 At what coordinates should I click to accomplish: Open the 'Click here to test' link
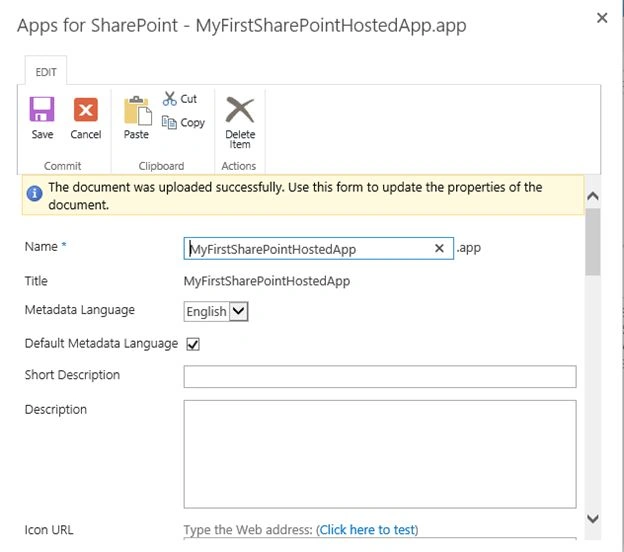(x=367, y=530)
